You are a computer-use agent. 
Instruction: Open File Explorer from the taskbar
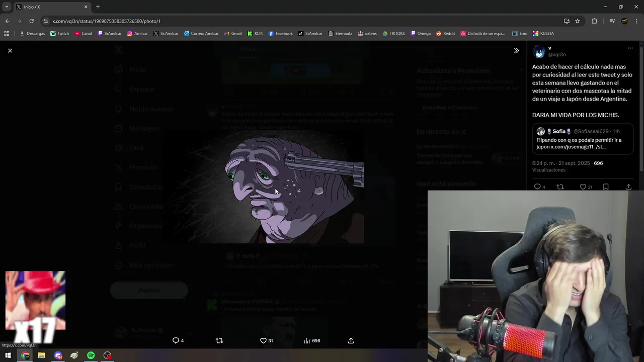click(41, 355)
